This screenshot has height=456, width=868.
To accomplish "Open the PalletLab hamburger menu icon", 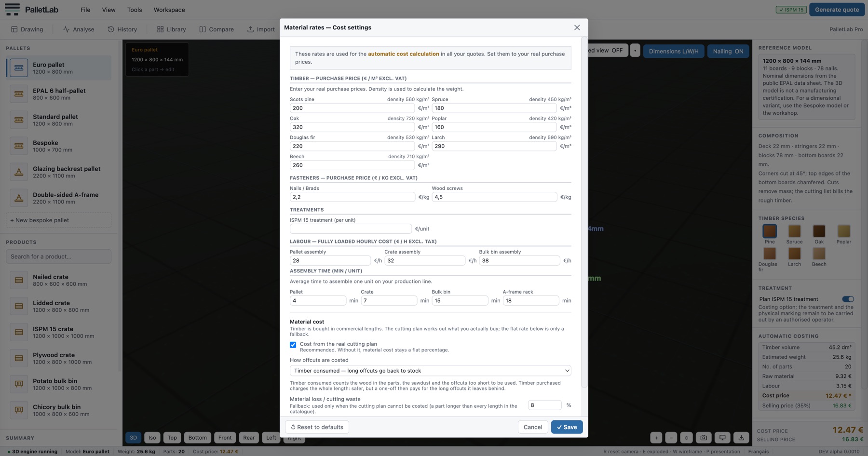I will (x=12, y=9).
